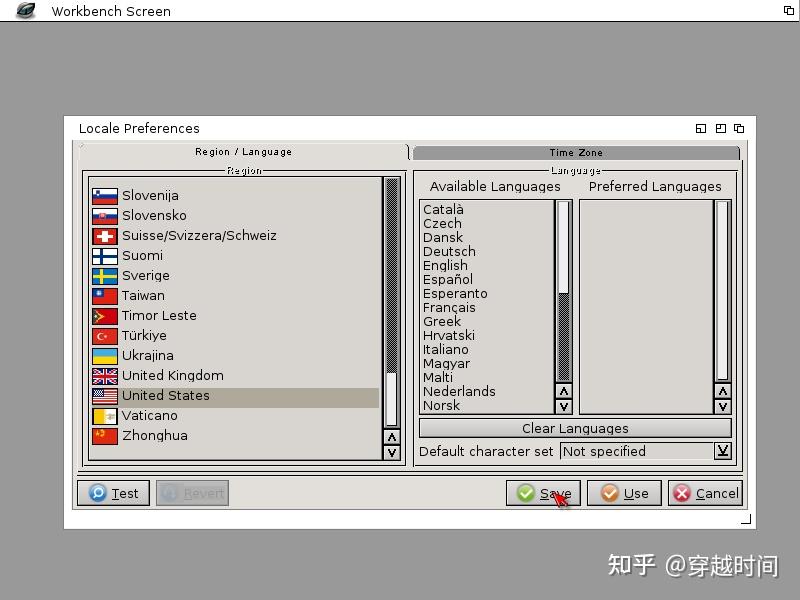Click the depth gadget on Locale Preferences window

click(x=738, y=128)
